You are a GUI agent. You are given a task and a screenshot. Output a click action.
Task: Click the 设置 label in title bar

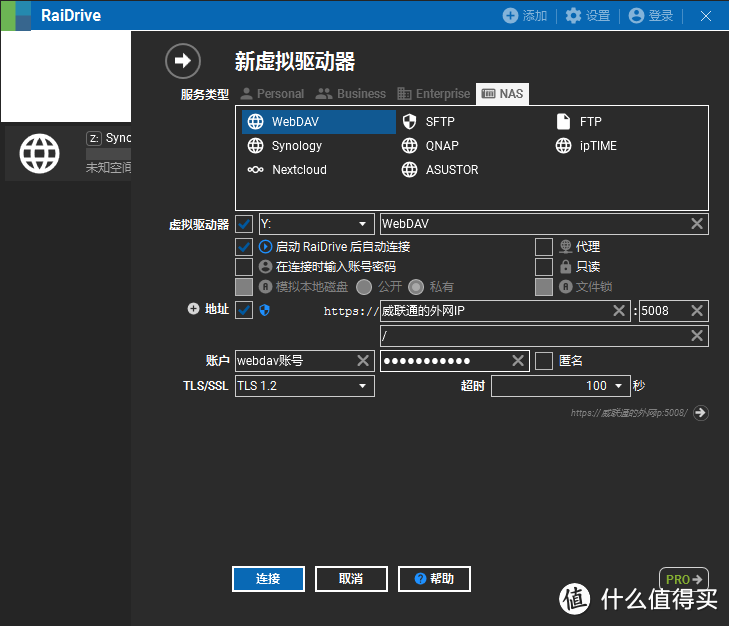click(x=598, y=15)
